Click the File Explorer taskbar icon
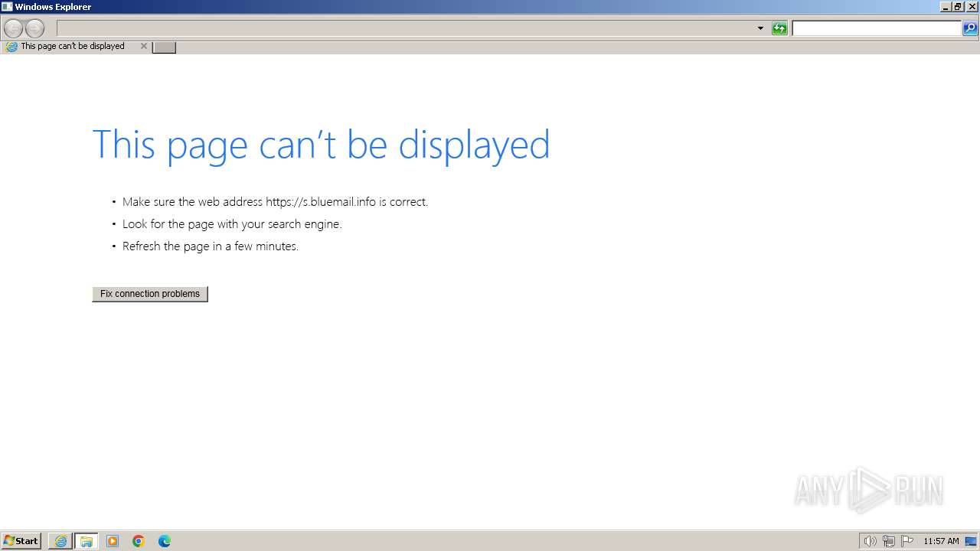This screenshot has height=551, width=980. click(x=87, y=541)
